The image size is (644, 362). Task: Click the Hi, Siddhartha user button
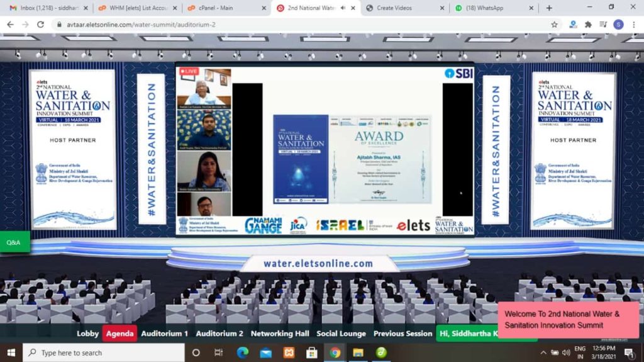point(467,334)
